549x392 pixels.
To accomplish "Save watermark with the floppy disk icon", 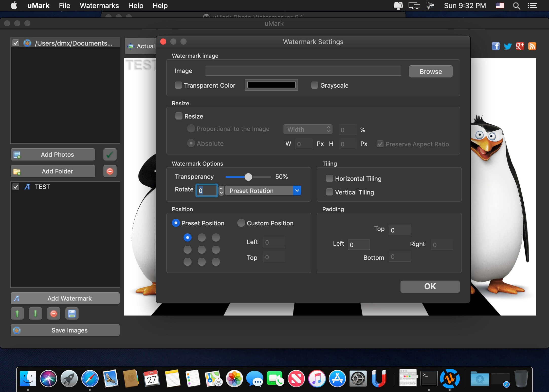I will (x=72, y=314).
